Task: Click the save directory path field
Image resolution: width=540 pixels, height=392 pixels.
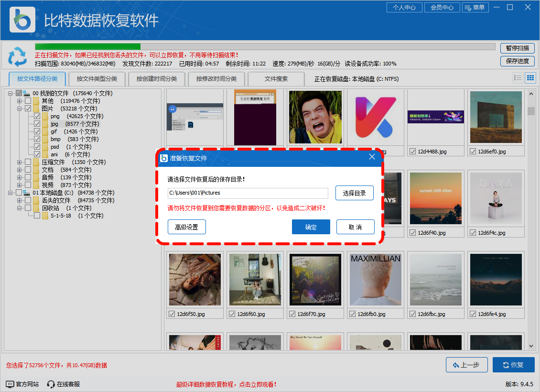Action: click(x=248, y=193)
